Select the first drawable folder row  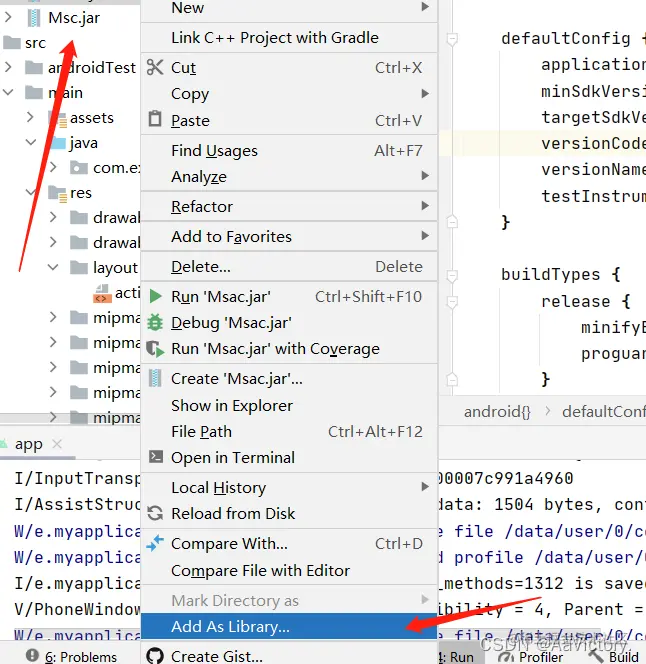pyautogui.click(x=70, y=217)
